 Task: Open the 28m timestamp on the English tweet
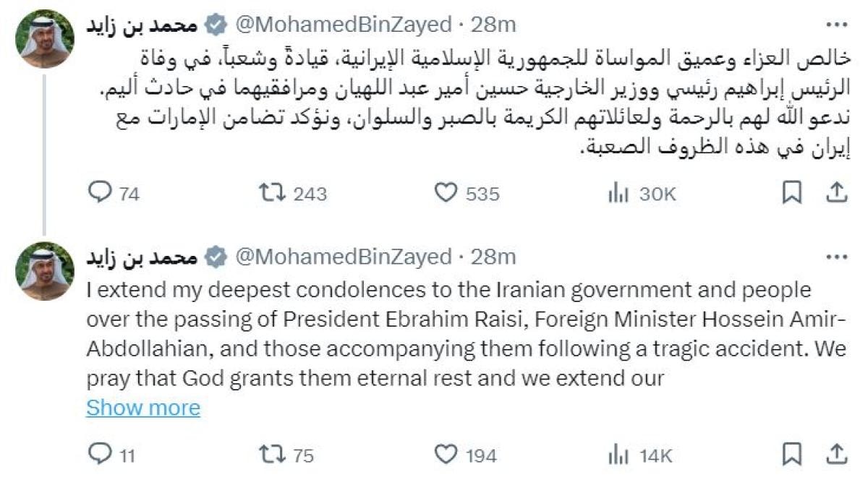(x=493, y=256)
